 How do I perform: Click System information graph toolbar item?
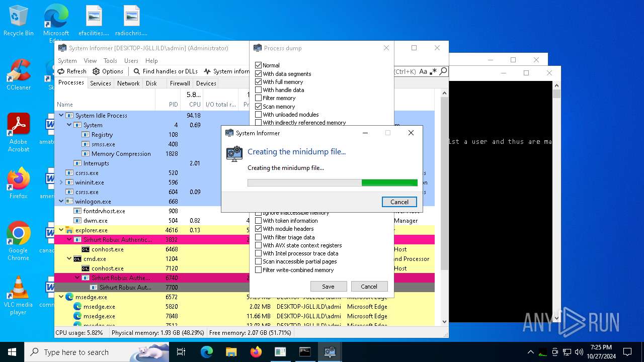(226, 71)
